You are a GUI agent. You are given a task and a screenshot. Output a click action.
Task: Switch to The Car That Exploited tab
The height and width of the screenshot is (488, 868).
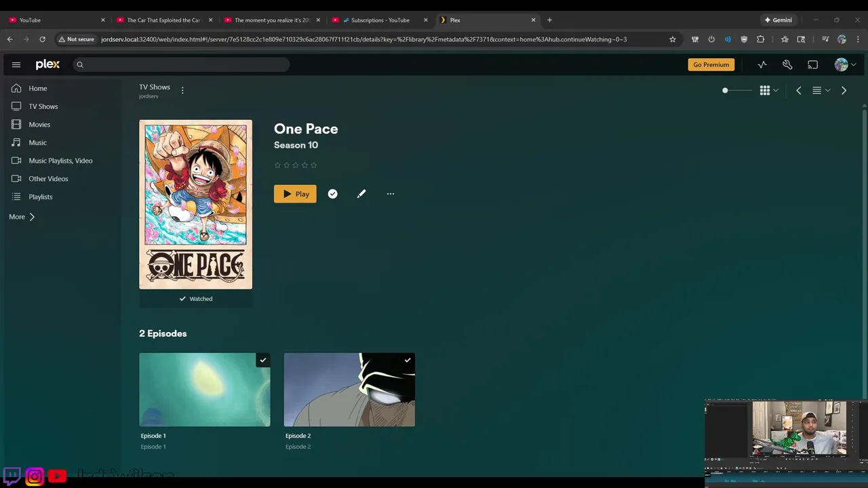pos(163,20)
